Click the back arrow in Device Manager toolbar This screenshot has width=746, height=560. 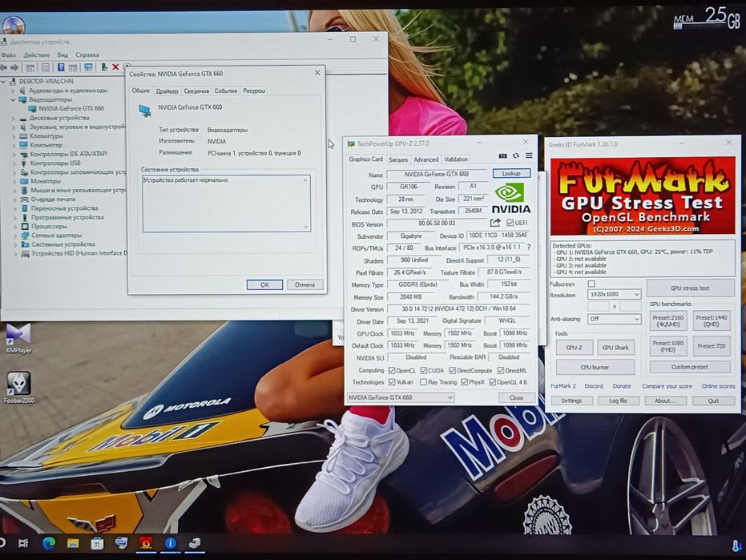tap(4, 67)
